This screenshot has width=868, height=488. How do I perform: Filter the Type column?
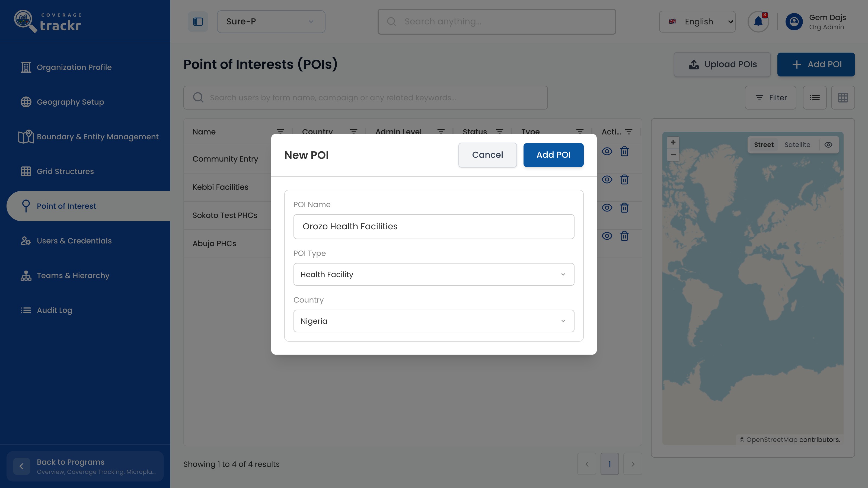pyautogui.click(x=580, y=132)
